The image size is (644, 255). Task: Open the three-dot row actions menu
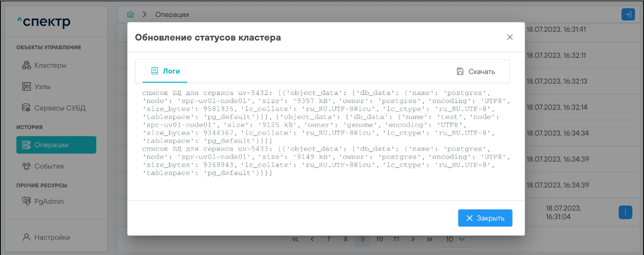coord(625,212)
